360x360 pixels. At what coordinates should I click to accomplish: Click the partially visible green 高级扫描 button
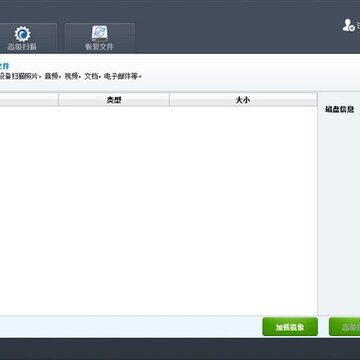(x=345, y=327)
